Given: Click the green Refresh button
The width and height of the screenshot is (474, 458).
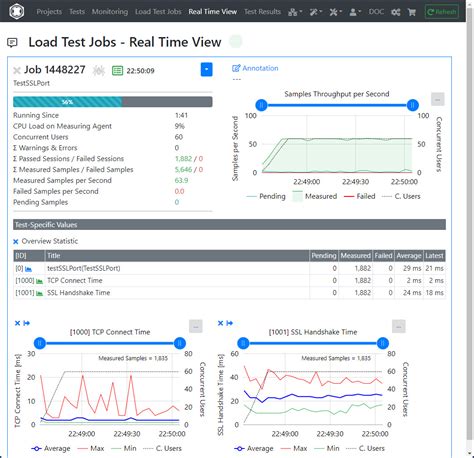Looking at the screenshot, I should (442, 12).
